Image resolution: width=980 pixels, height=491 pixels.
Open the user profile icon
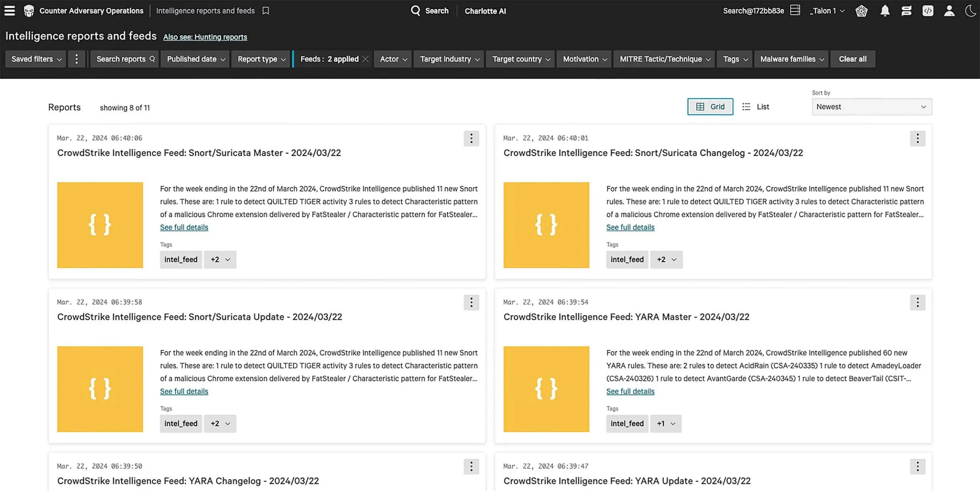(949, 11)
